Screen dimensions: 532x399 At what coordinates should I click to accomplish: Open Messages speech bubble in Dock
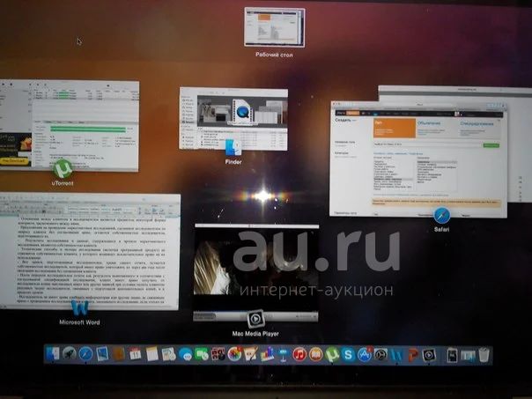coord(185,354)
